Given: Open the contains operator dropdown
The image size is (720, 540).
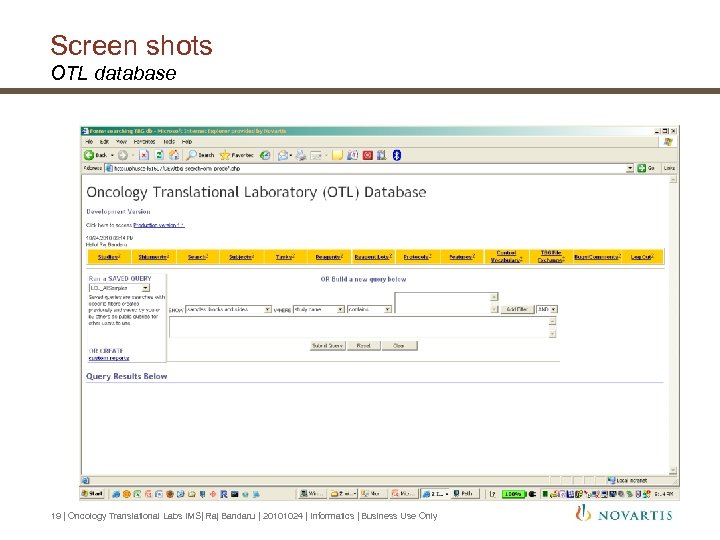Looking at the screenshot, I should (x=388, y=309).
